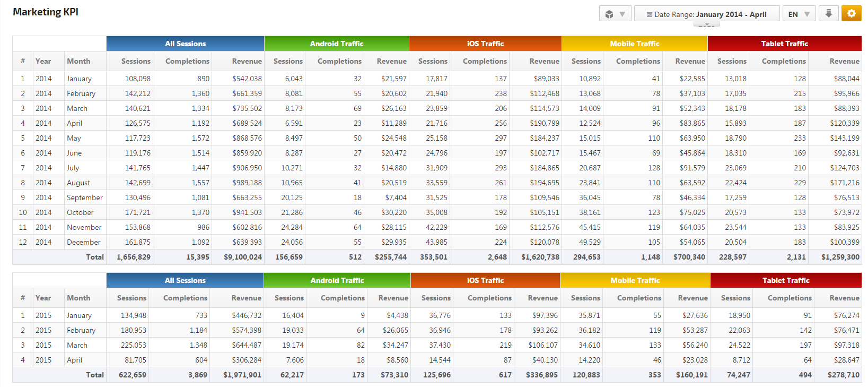The width and height of the screenshot is (868, 387).
Task: Click the Total label in 2015 table
Action: [95, 375]
